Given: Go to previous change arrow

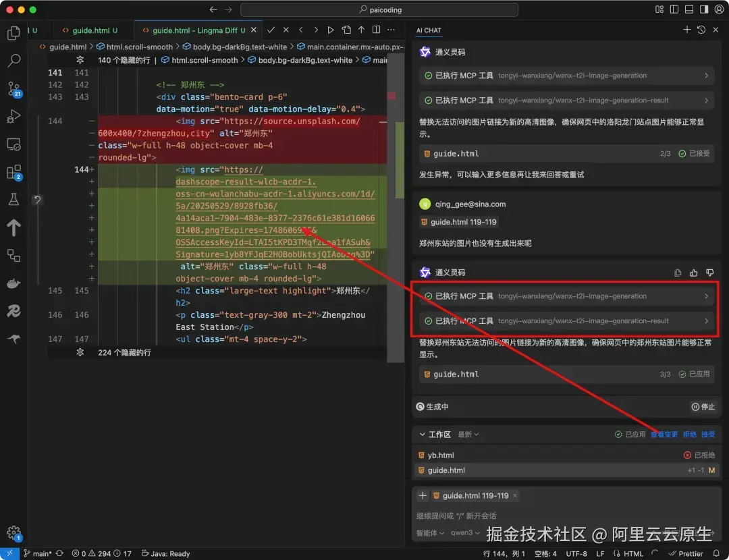Looking at the screenshot, I should (x=301, y=30).
